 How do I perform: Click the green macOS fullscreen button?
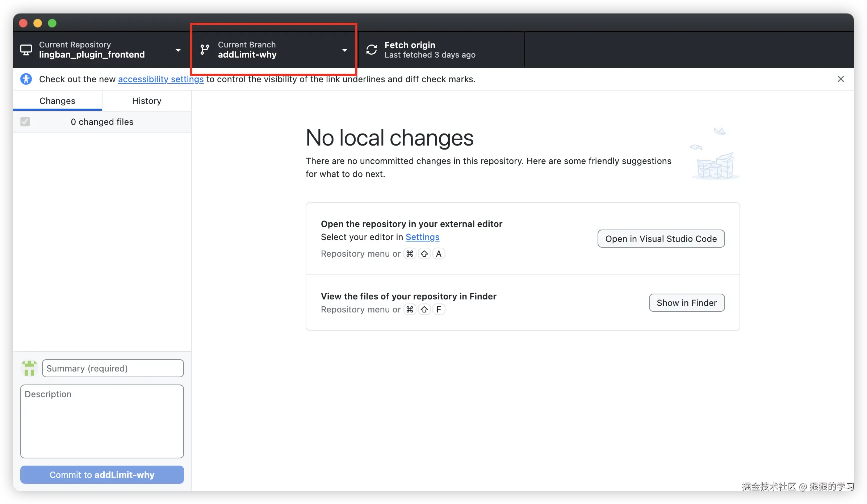(52, 23)
